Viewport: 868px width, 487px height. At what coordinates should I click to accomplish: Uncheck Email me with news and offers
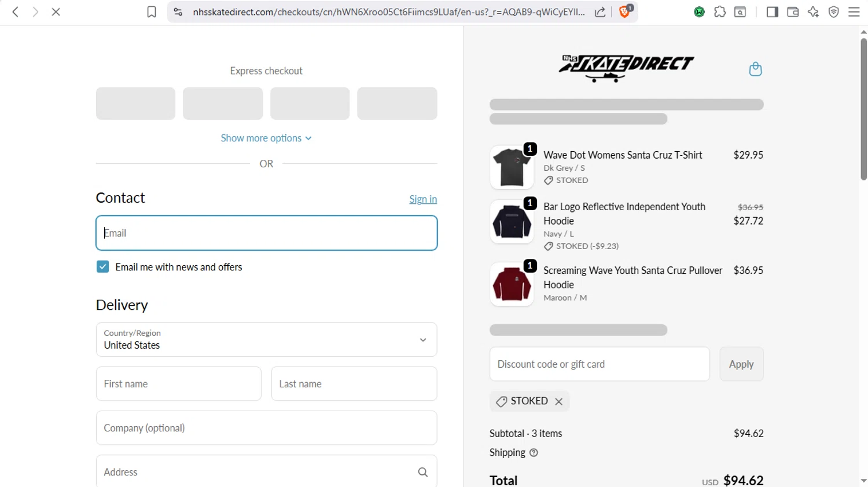tap(102, 267)
